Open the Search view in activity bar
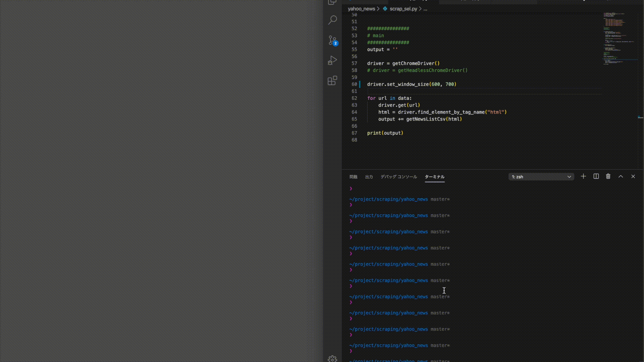The width and height of the screenshot is (644, 362). 332,20
